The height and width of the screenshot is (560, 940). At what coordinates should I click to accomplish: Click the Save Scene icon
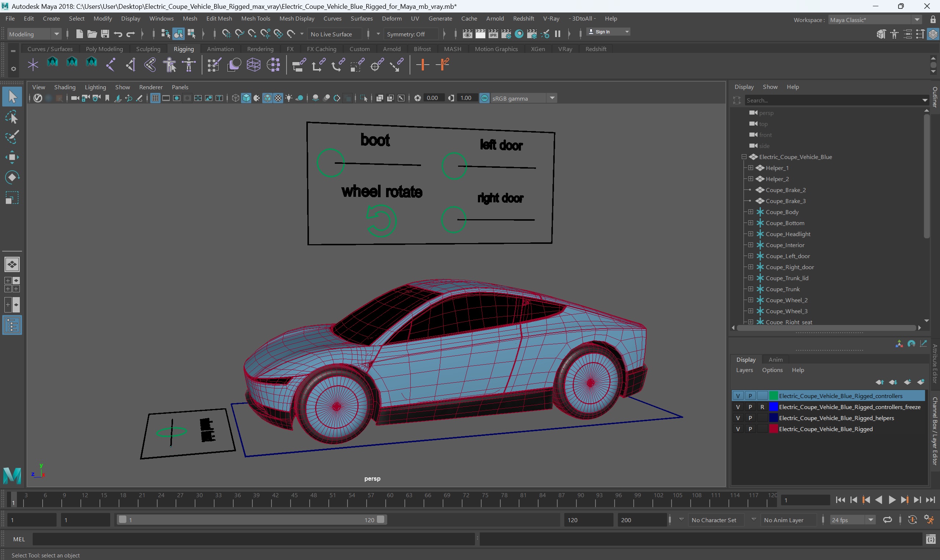pyautogui.click(x=105, y=34)
